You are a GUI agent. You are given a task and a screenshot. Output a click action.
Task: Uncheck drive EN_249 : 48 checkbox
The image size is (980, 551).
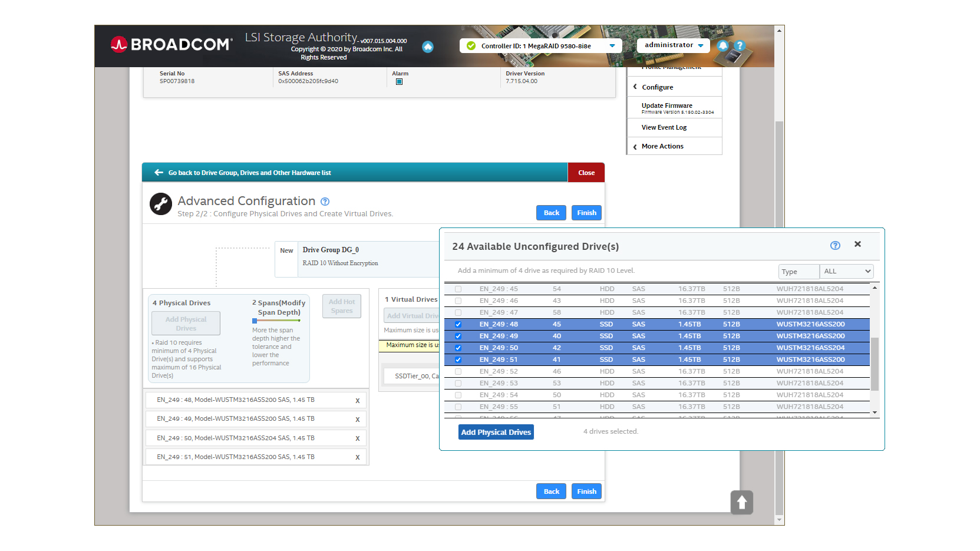tap(458, 324)
